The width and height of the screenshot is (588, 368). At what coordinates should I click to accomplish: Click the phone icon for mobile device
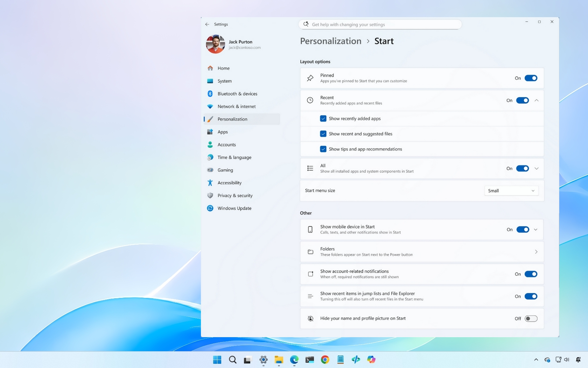tap(310, 230)
